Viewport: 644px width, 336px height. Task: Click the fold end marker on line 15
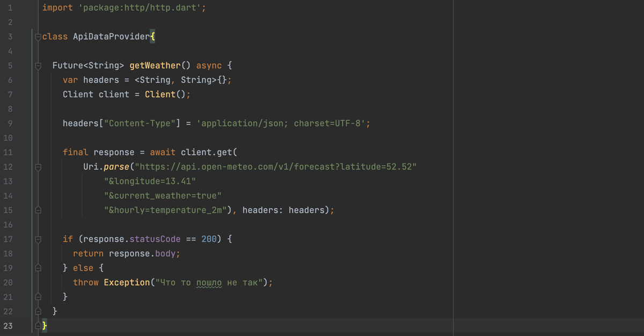(x=38, y=211)
